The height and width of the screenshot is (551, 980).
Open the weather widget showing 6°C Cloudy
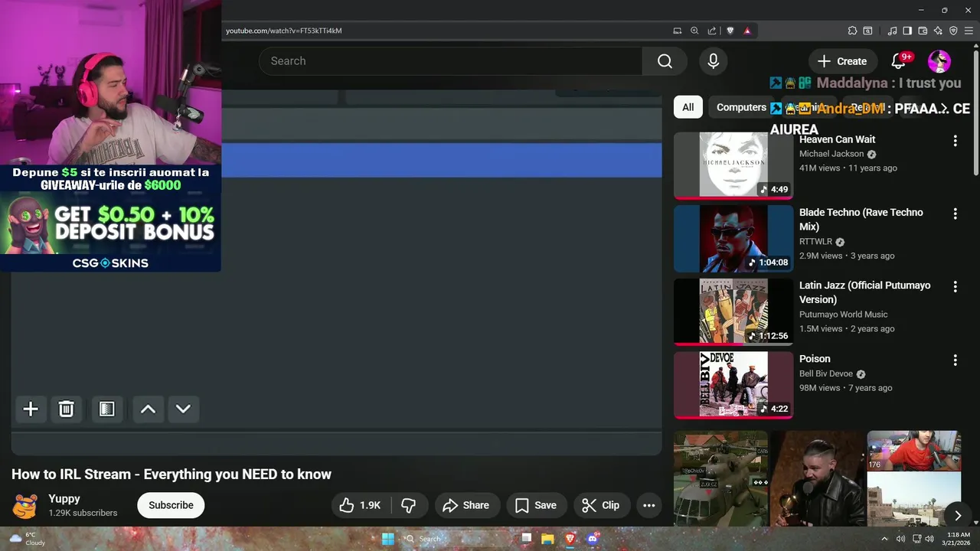click(x=28, y=539)
